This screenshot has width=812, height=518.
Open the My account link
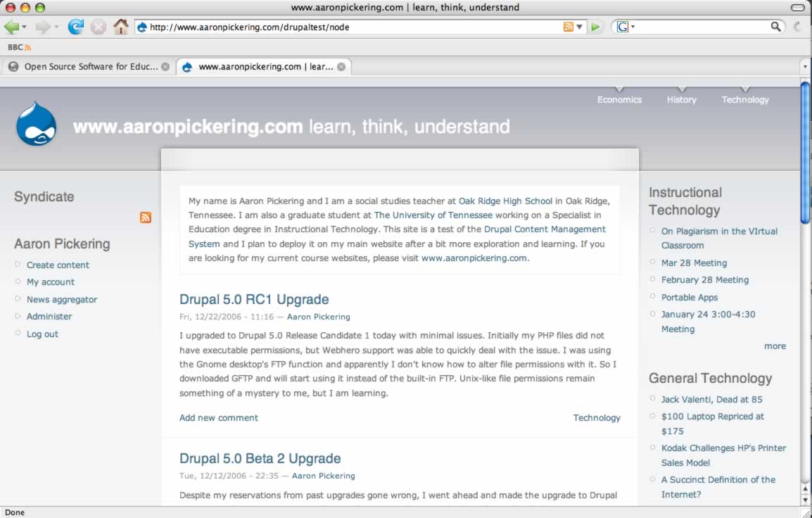tap(51, 282)
